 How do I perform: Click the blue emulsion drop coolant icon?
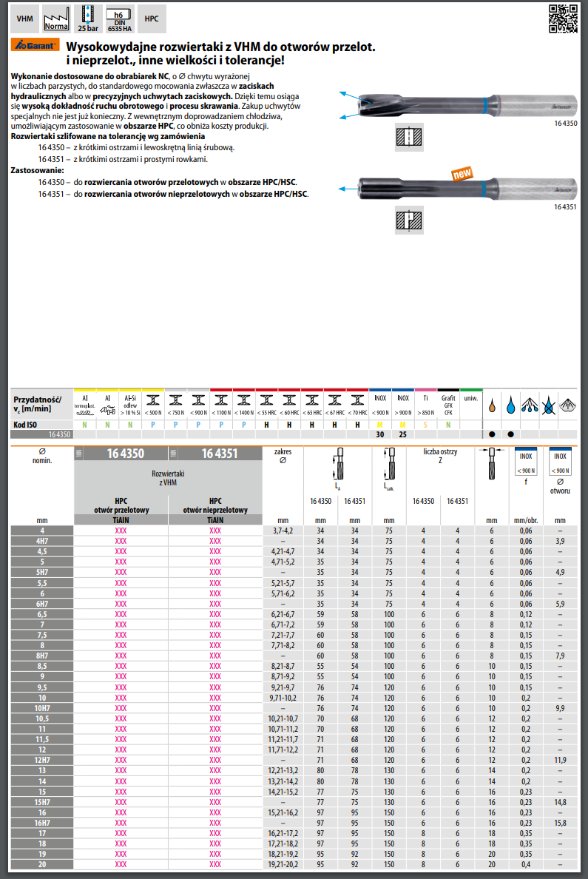coord(510,405)
